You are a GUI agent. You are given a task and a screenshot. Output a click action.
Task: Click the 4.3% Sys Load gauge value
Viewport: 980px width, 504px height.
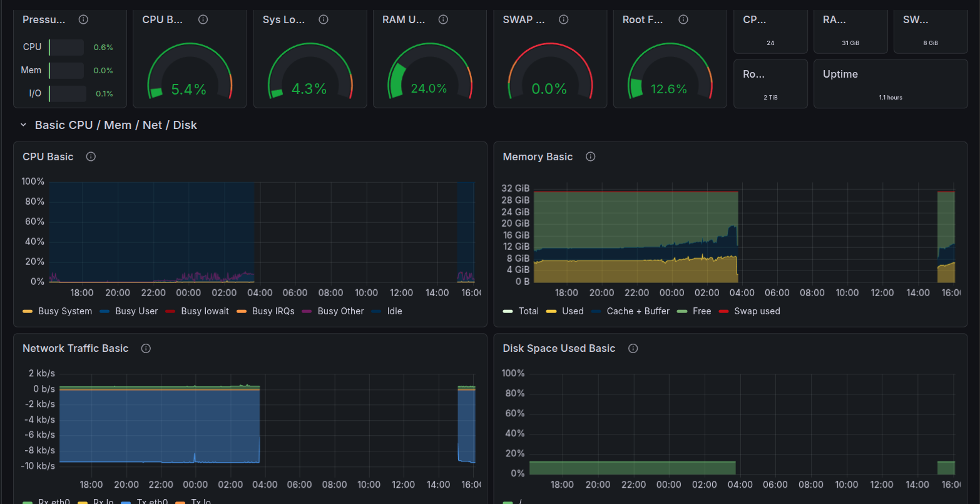coord(309,89)
